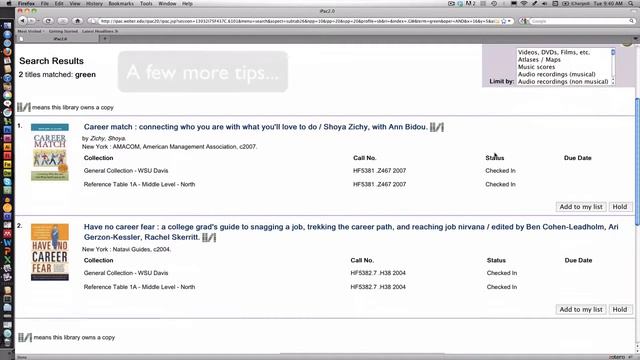Screen dimensions: 640x360
Task: Click Checked In status for Career match Reference Table
Action: 500,184
